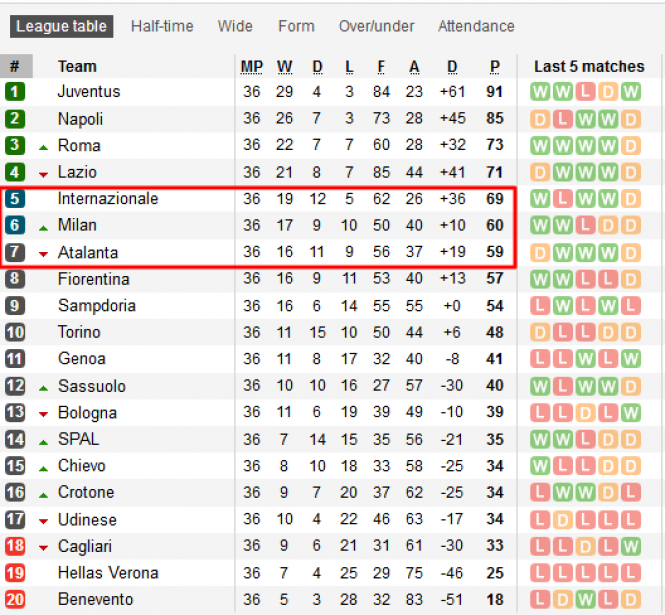Click the Wide table view tab
The image size is (665, 615).
[x=235, y=26]
